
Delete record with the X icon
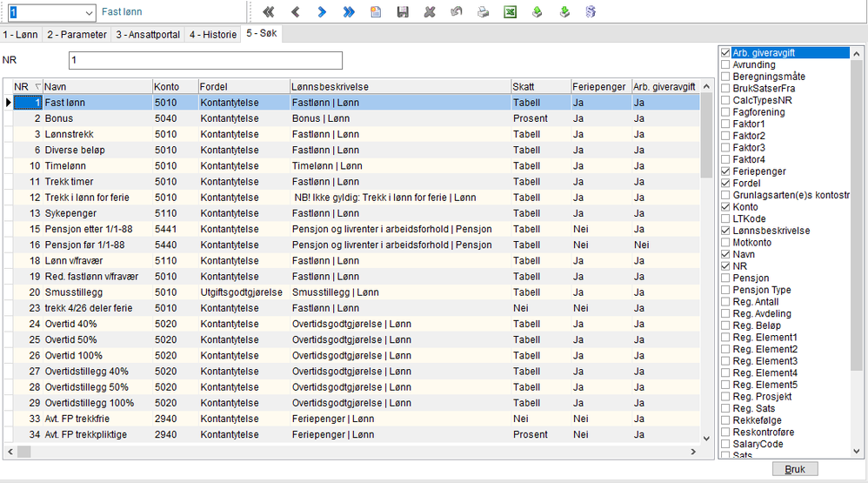click(x=429, y=12)
